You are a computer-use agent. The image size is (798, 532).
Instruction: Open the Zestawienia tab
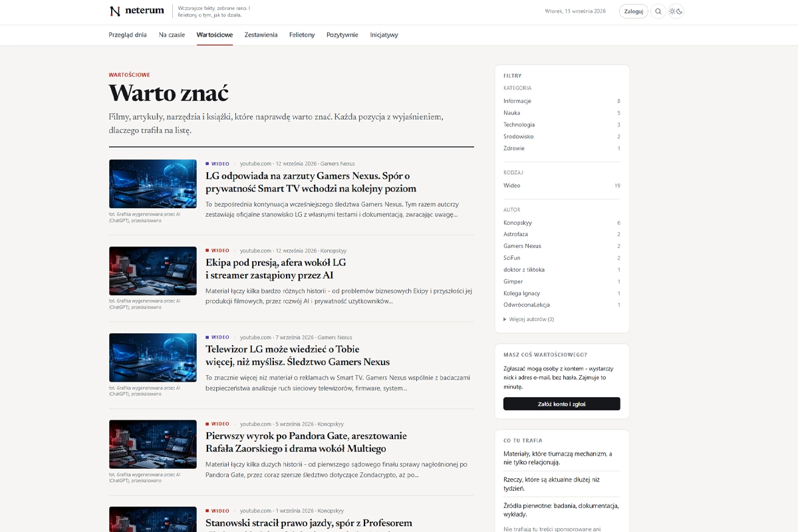tap(261, 35)
